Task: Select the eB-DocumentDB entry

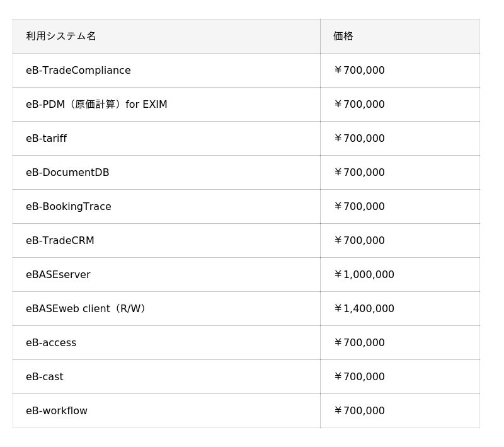Action: point(67,172)
